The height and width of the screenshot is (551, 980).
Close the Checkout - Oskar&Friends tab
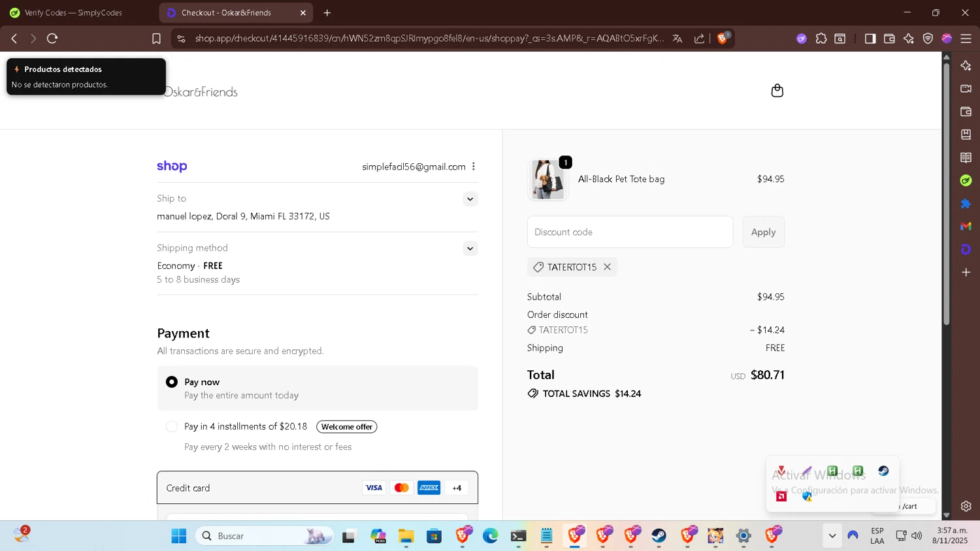point(303,12)
